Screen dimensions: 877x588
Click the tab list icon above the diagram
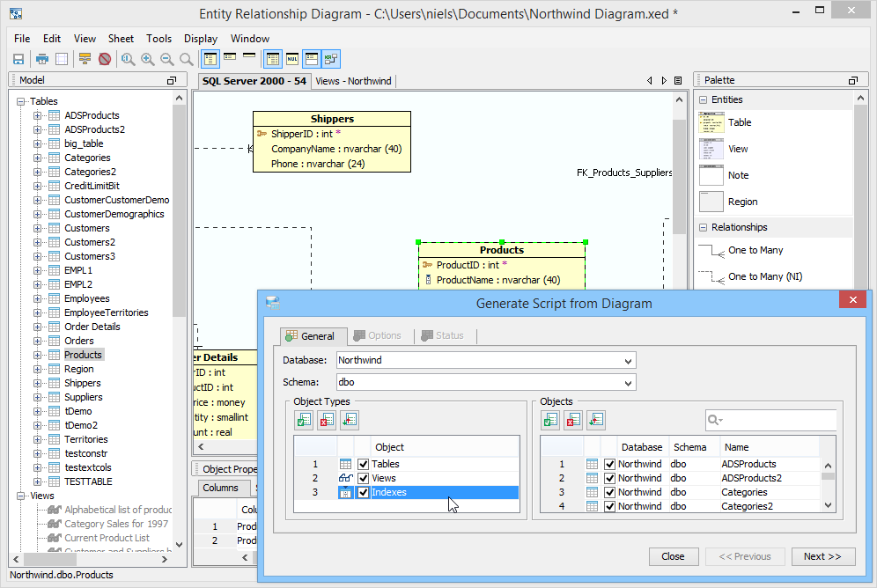click(678, 80)
